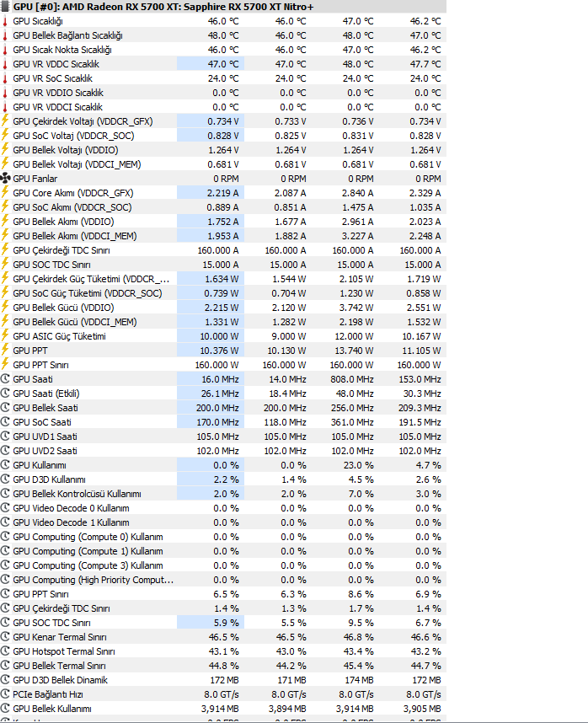This screenshot has width=588, height=723.
Task: Select the GPU UVD2 Saati row
Action: click(x=223, y=451)
